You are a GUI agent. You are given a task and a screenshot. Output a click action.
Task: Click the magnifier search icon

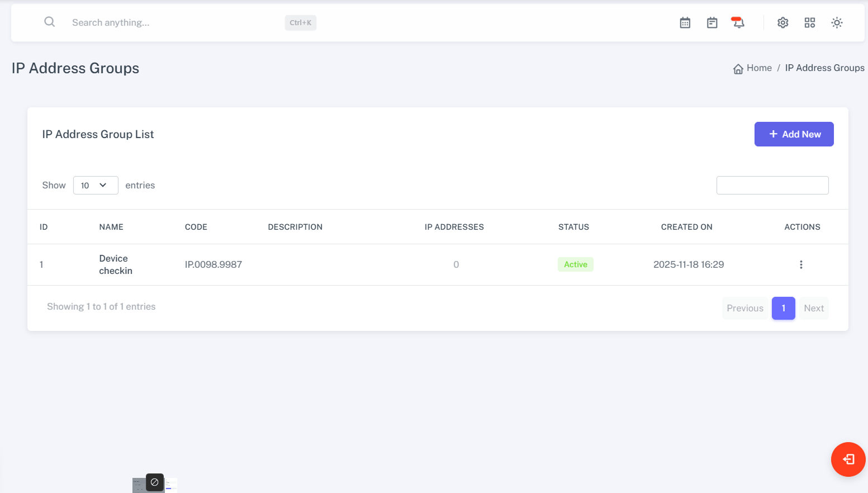[x=50, y=22]
